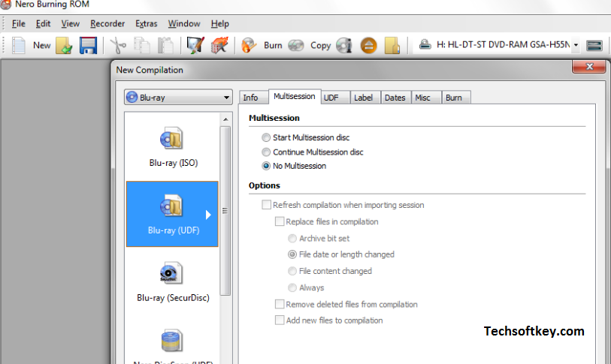Open the Window menu

click(184, 24)
